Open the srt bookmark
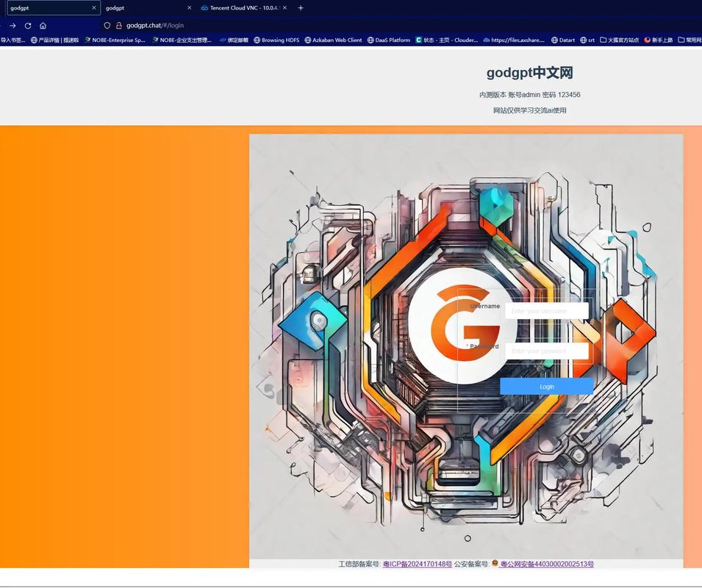The image size is (702, 588). [587, 40]
